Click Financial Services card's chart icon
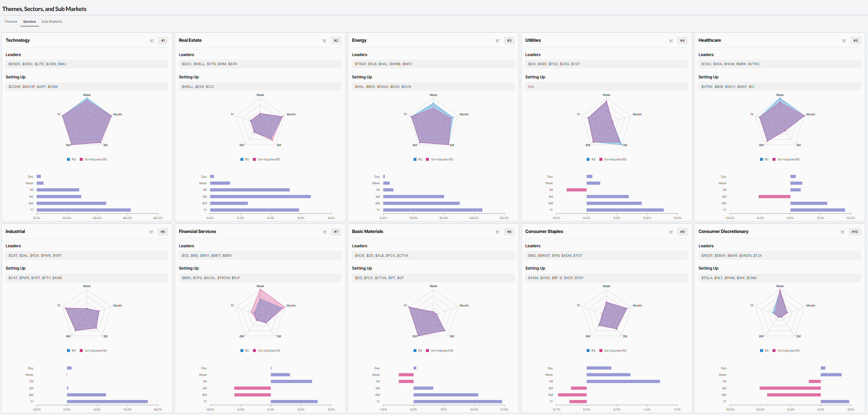Screen dimensions: 868x415 click(x=325, y=232)
